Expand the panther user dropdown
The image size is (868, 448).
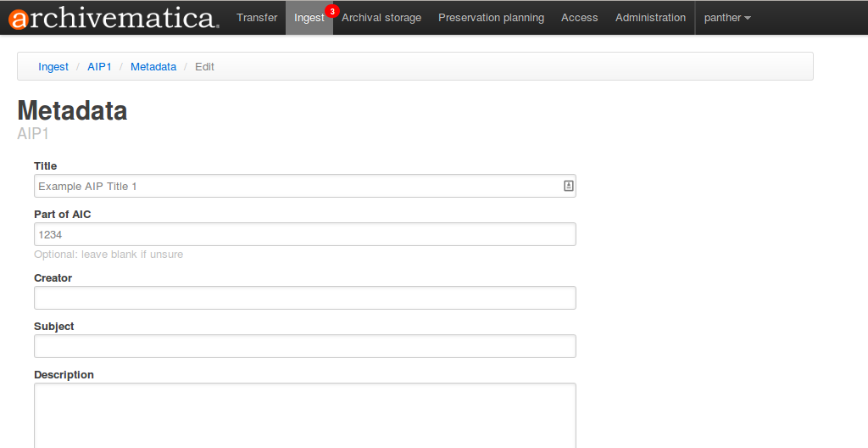click(x=727, y=18)
